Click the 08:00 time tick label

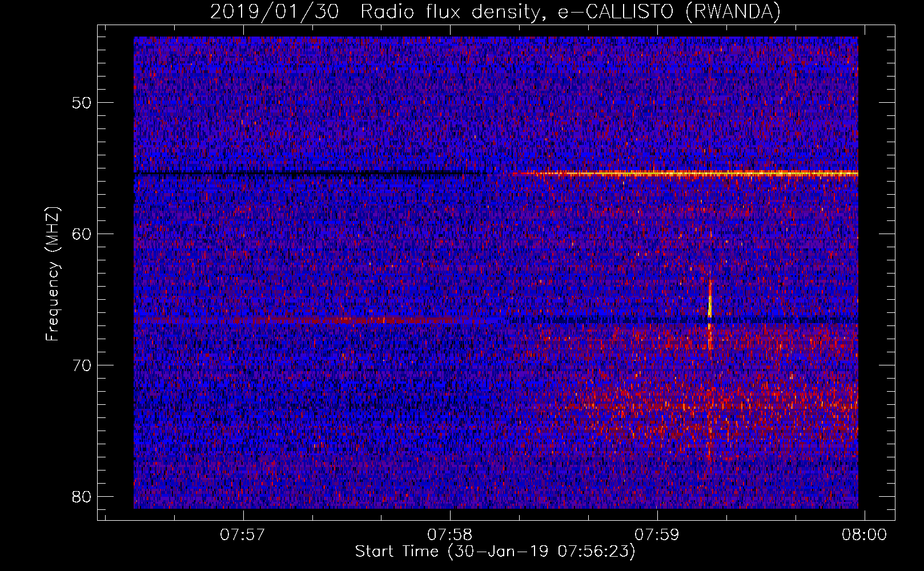(x=865, y=534)
